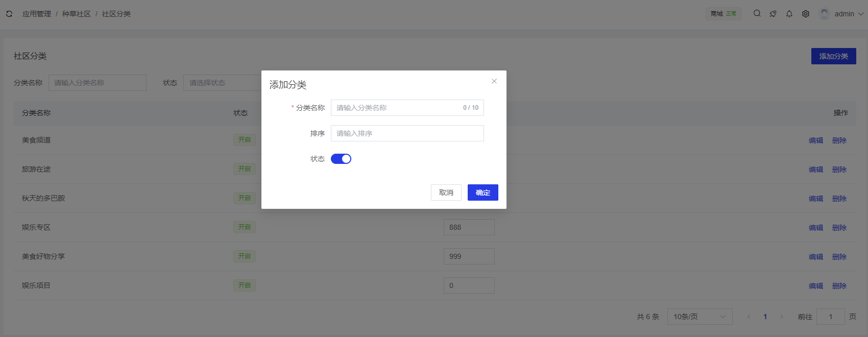Click 编辑 link for 美食频道

click(815, 140)
